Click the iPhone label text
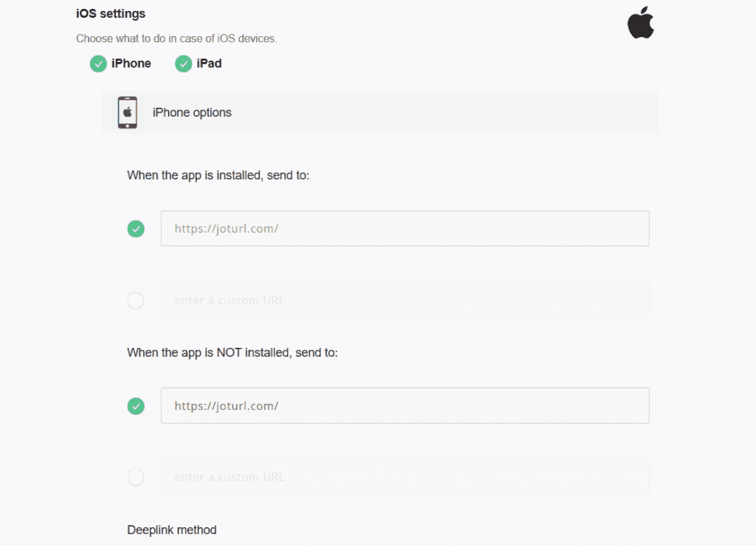The width and height of the screenshot is (756, 545). point(131,64)
